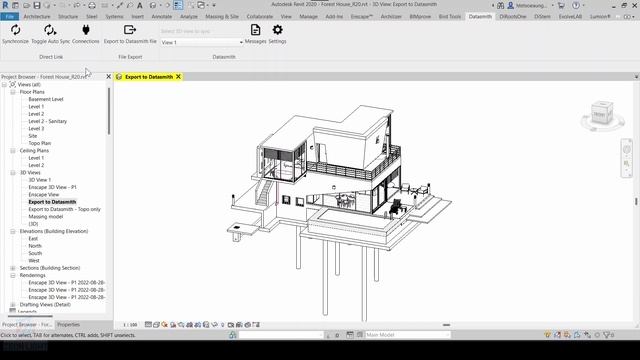
Task: Toggle Thin Lines in quick access toolbar
Action: (x=178, y=6)
